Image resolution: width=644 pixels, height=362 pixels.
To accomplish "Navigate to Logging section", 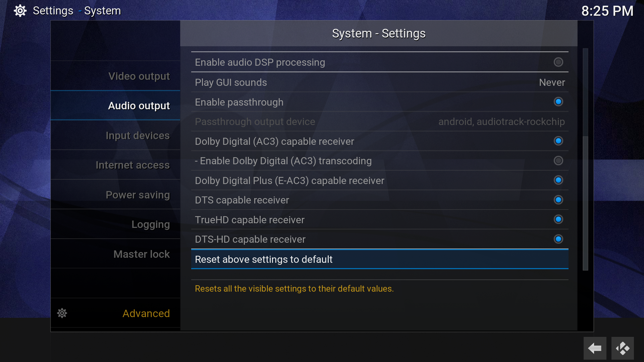I will point(150,224).
